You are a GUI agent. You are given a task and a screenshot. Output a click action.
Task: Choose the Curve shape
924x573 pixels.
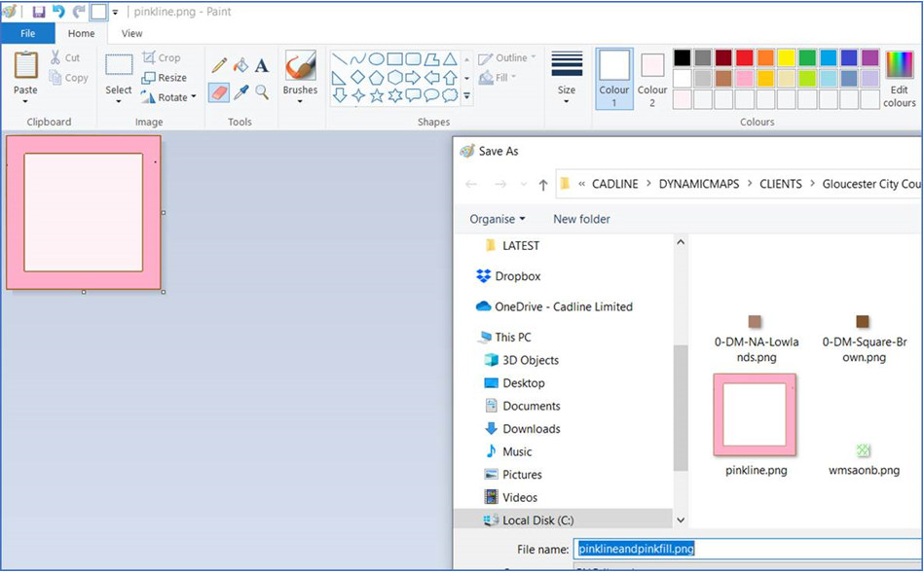(357, 59)
